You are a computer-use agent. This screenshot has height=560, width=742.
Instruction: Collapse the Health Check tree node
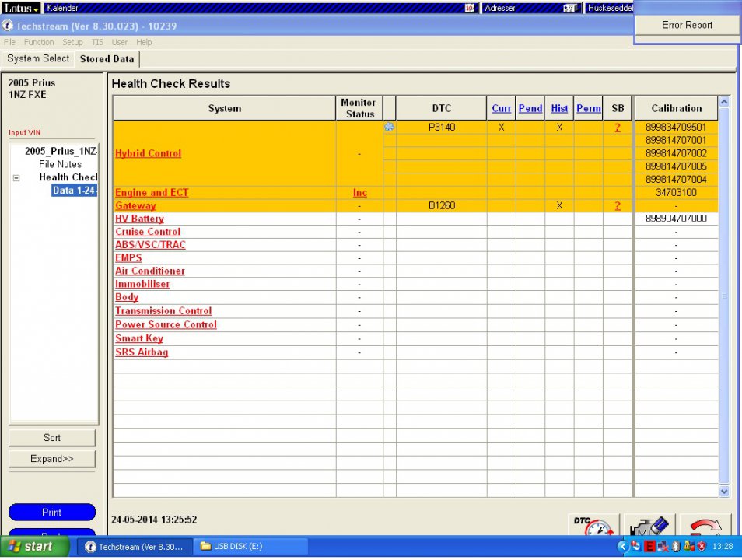[x=16, y=178]
